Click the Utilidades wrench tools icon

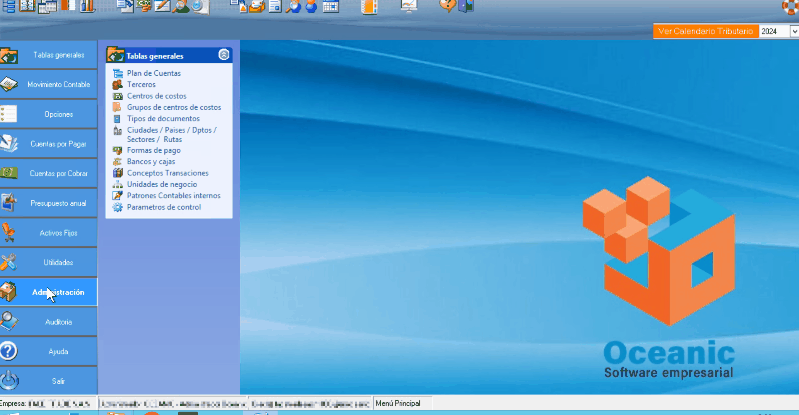[9, 262]
